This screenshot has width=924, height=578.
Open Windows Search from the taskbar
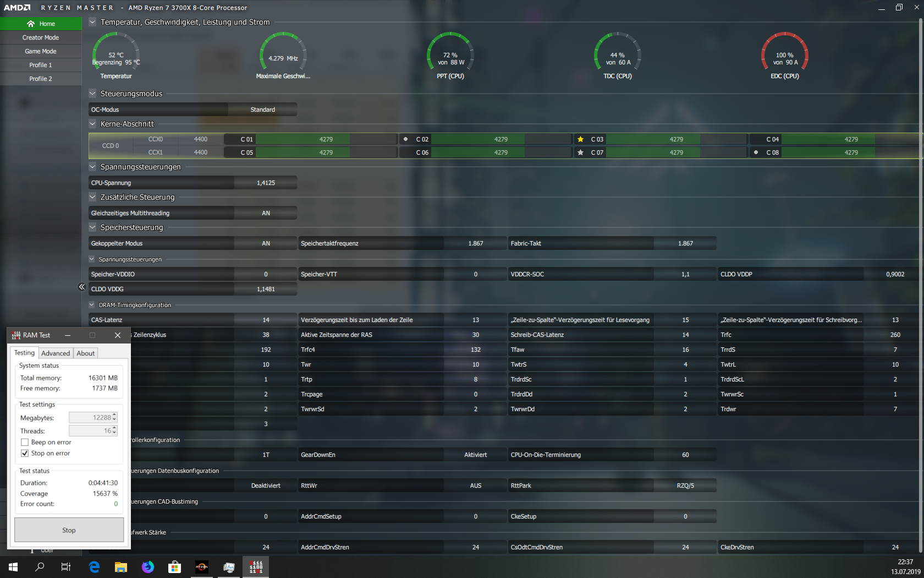[40, 566]
